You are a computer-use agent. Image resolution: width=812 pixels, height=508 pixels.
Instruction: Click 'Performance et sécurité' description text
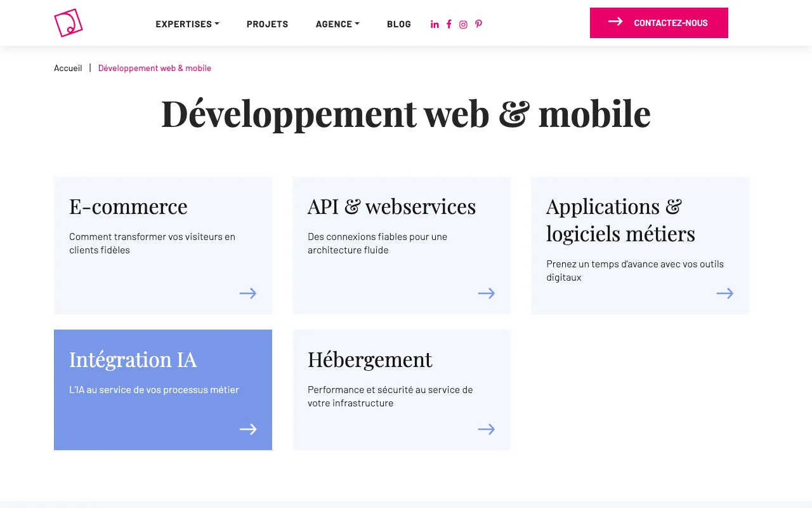click(390, 396)
